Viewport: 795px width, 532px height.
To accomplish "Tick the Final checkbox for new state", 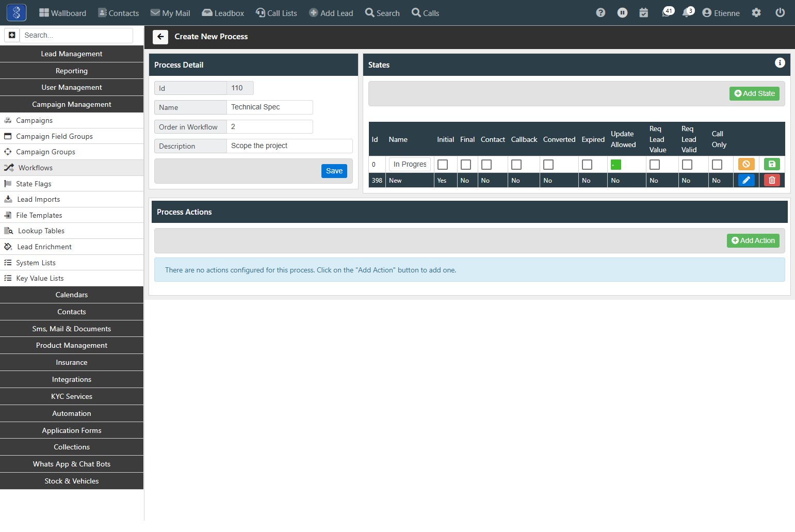I will tap(466, 165).
